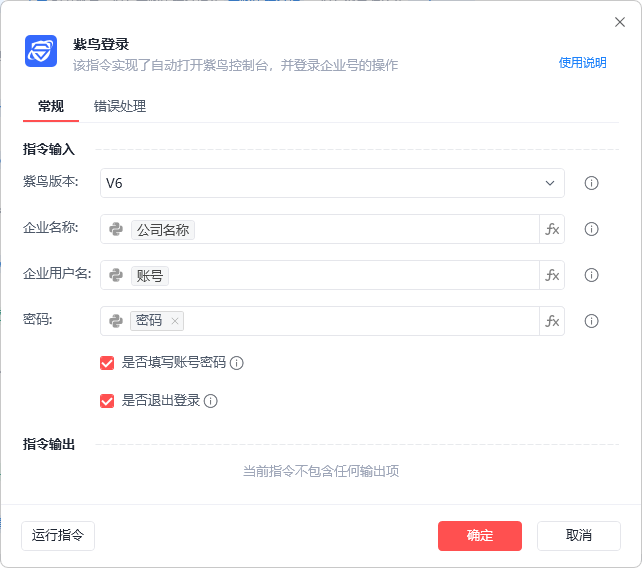This screenshot has height=568, width=642.
Task: Show info tooltip for 是否填写账号密码
Action: (x=236, y=363)
